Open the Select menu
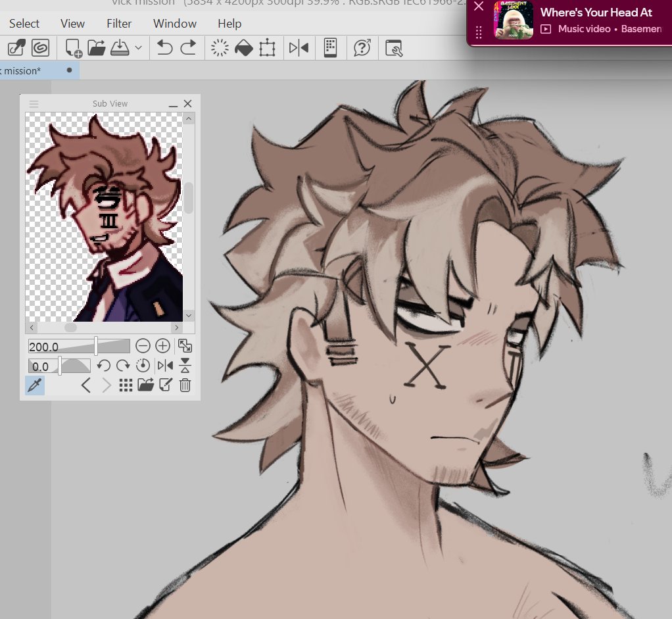 tap(24, 24)
